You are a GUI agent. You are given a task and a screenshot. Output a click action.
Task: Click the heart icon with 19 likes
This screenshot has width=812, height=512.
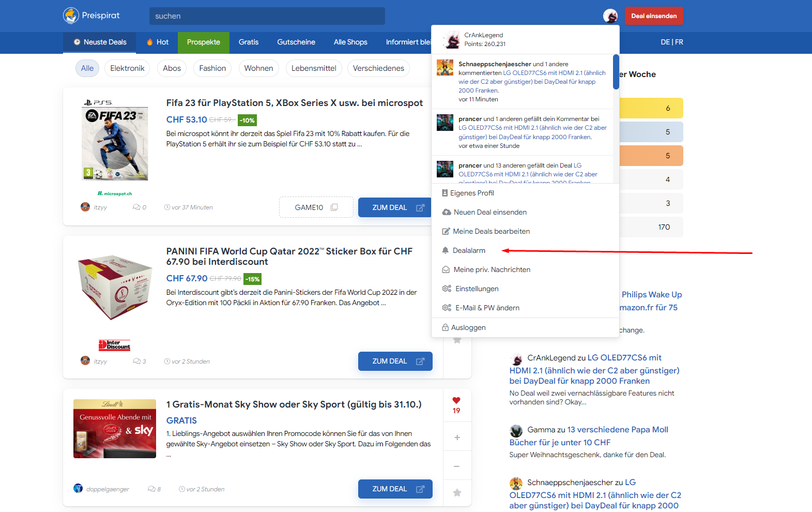456,400
